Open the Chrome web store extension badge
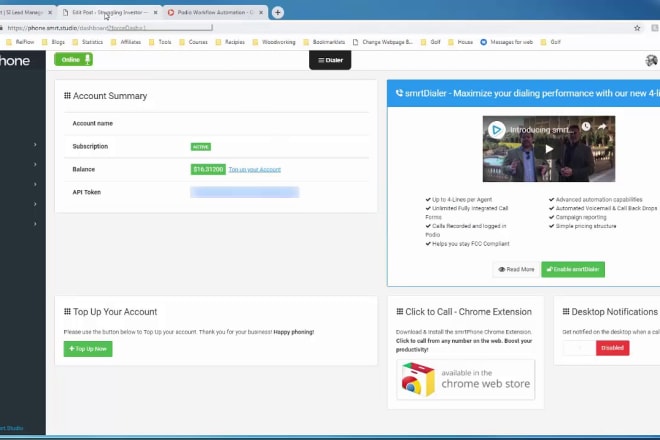The height and width of the screenshot is (440, 660). pos(466,380)
